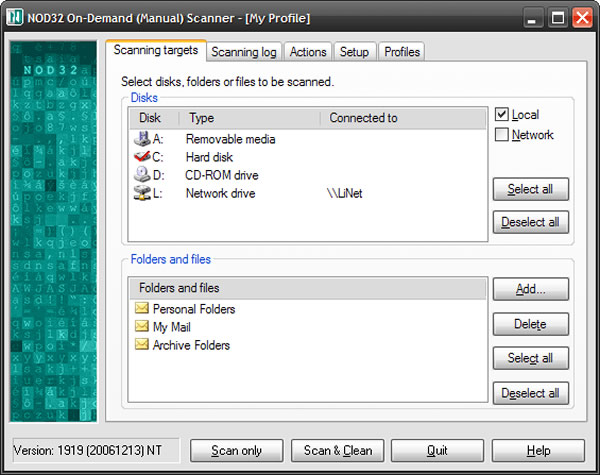Click the Folders and files list header
Viewport: 600px width, 475px height.
308,288
